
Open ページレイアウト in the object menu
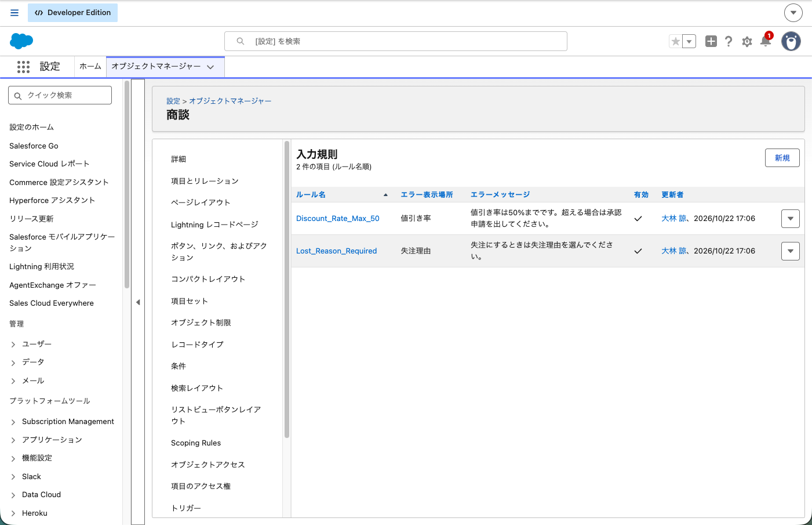pyautogui.click(x=201, y=202)
